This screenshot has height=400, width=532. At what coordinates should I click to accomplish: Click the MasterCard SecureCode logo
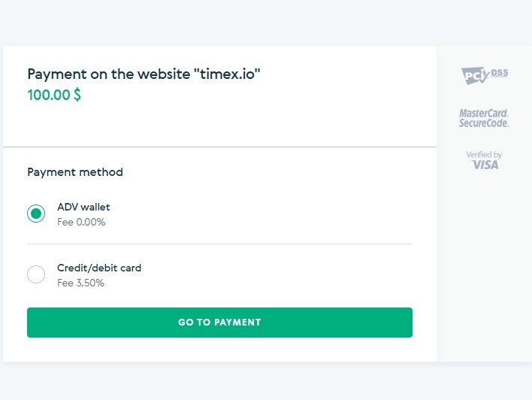[484, 118]
